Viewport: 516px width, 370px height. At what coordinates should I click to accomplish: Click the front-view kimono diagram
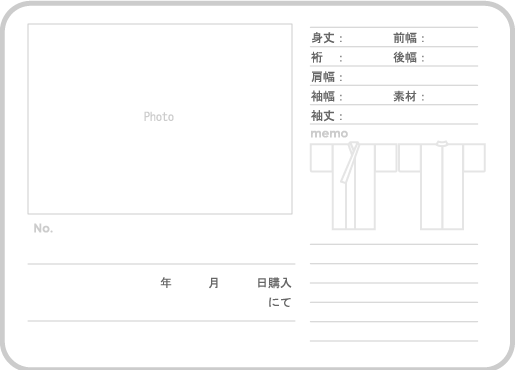[353, 185]
